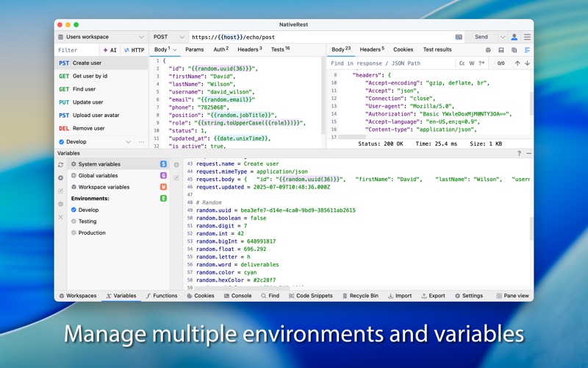Toggle whole word search W
This screenshot has height=368, width=588.
[x=472, y=63]
